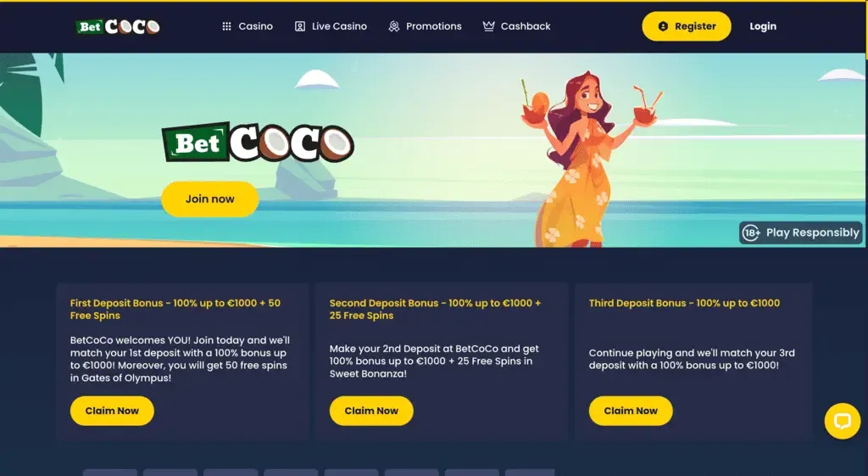Click the Cashback crown icon
This screenshot has height=476, width=868.
(x=488, y=26)
